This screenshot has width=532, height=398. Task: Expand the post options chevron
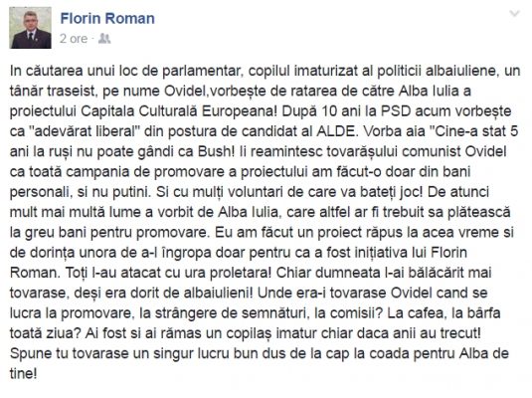[x=515, y=14]
